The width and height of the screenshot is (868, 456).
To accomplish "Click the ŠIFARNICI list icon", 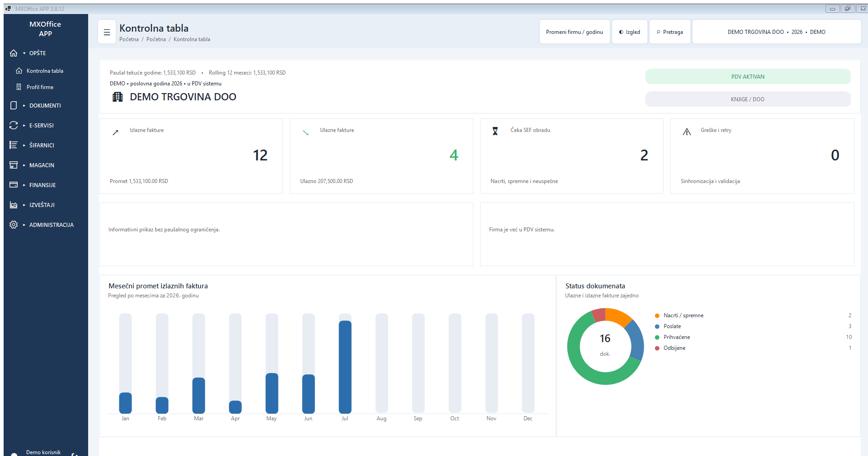I will [14, 145].
